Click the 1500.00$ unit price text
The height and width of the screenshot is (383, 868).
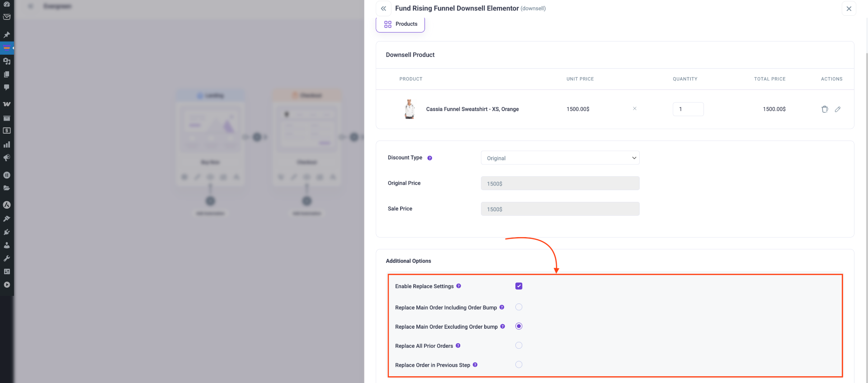point(578,109)
